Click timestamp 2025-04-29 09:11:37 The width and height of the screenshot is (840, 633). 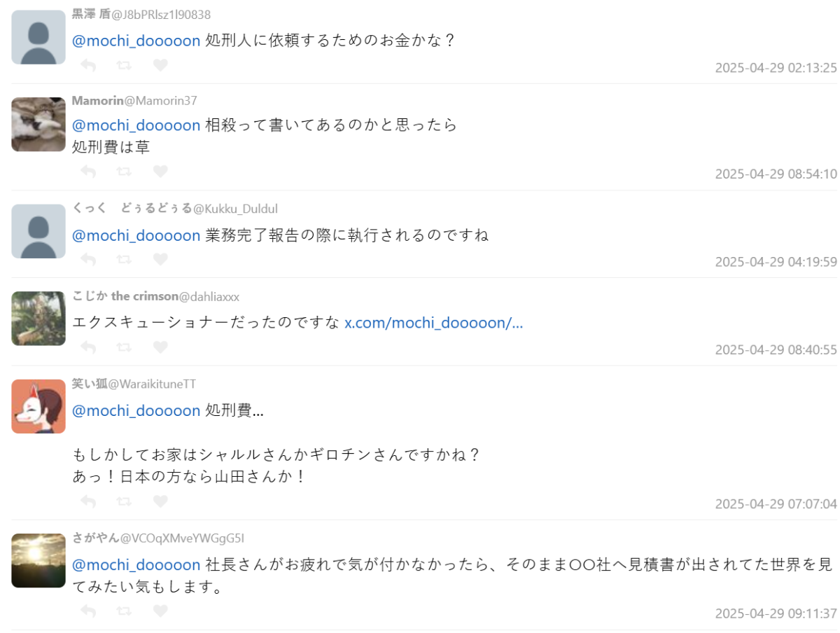776,613
